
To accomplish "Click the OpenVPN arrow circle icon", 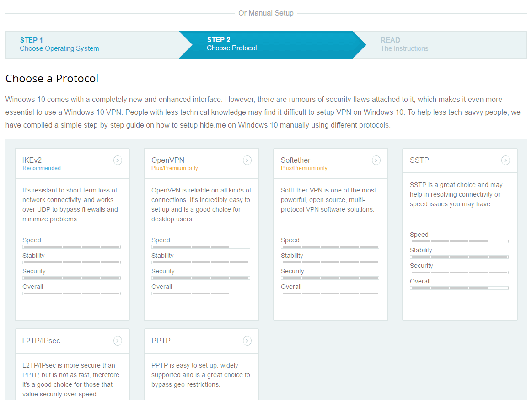I will coord(247,160).
